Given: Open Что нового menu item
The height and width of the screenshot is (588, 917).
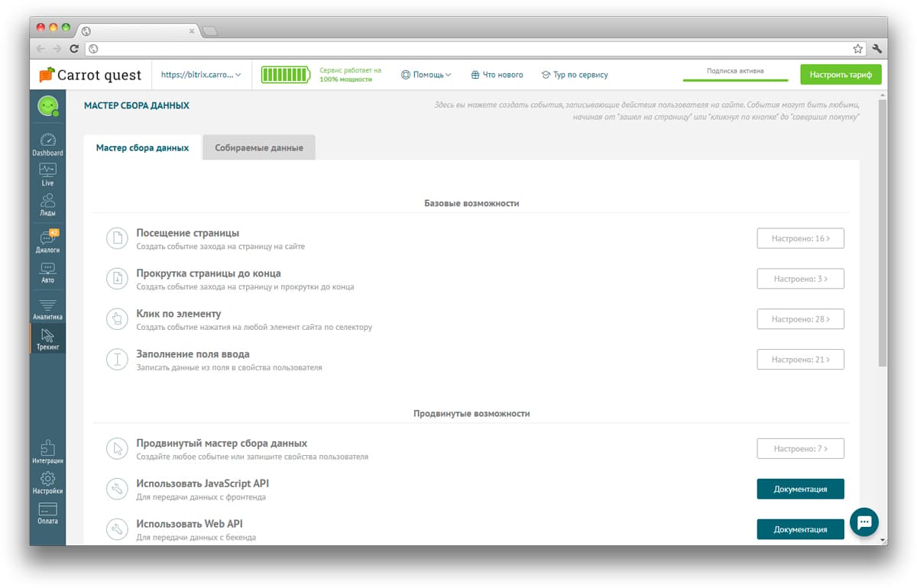Looking at the screenshot, I should click(x=497, y=75).
